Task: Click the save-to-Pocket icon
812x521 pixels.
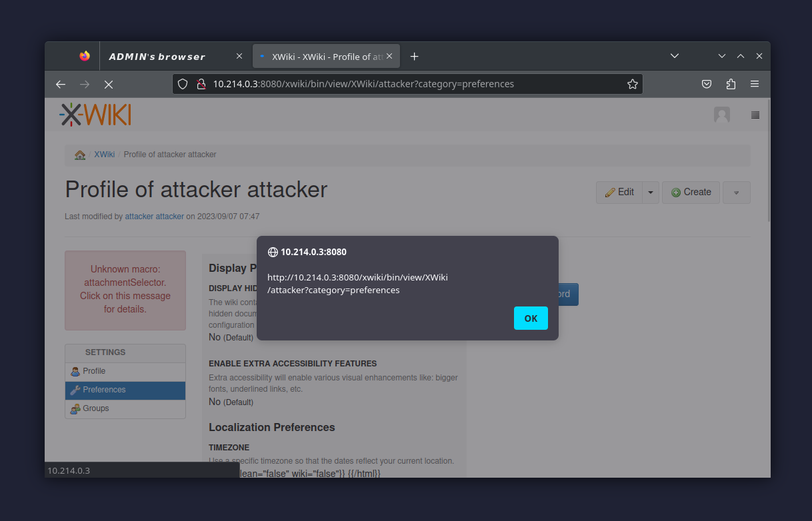Action: click(707, 84)
